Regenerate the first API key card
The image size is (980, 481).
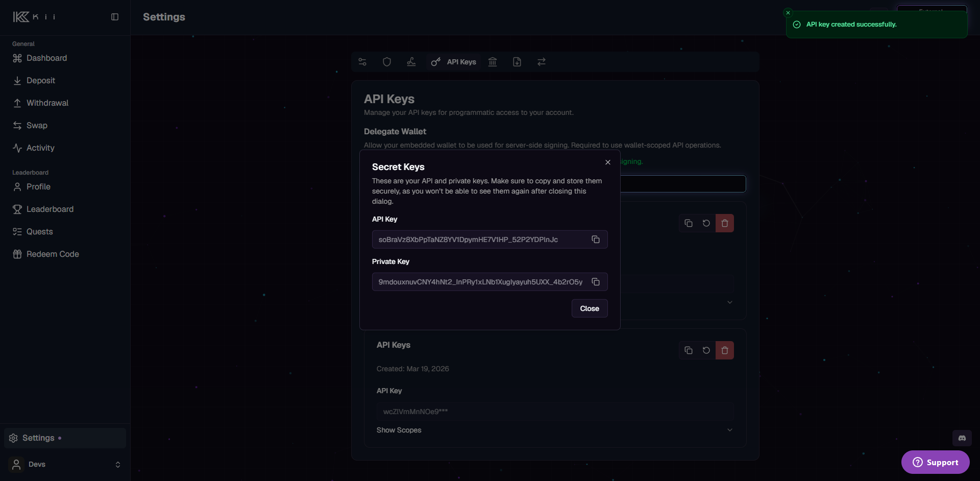(706, 223)
